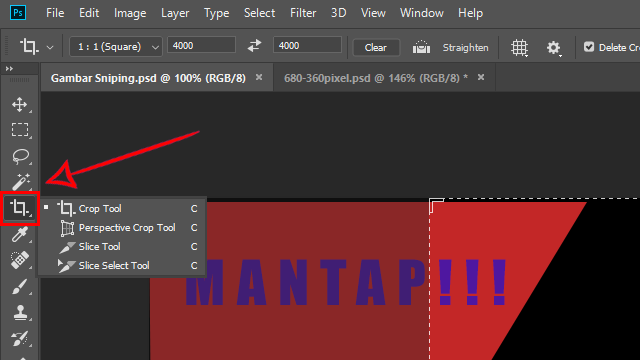Close the Gambar Sniping.psd tab
The image size is (640, 360).
(259, 77)
